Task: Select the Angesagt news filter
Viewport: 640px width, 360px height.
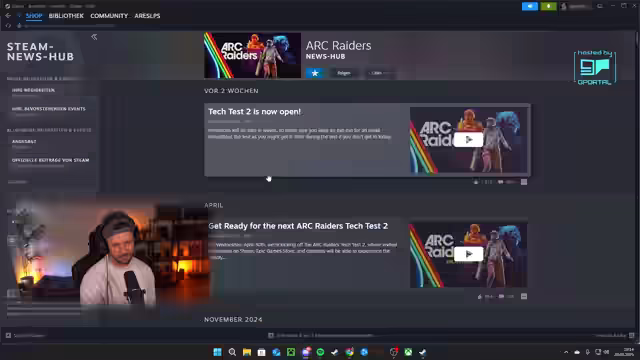Action: click(x=24, y=142)
